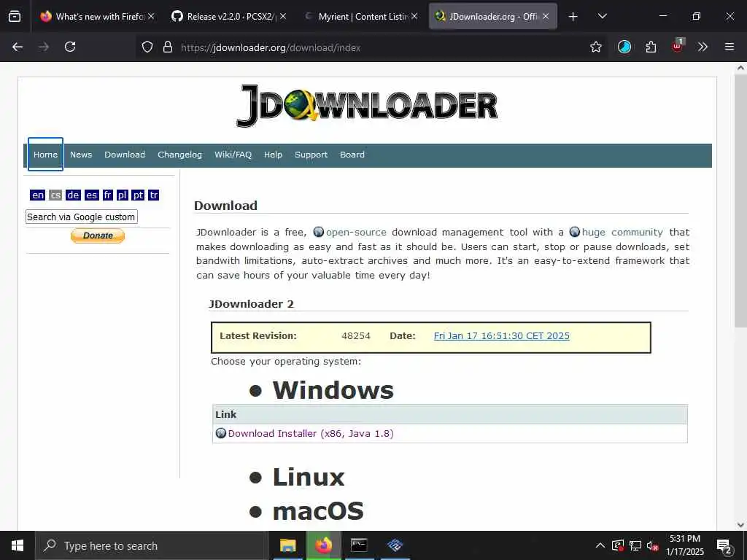Viewport: 747px width, 560px height.
Task: Open the Support menu item
Action: coord(311,155)
